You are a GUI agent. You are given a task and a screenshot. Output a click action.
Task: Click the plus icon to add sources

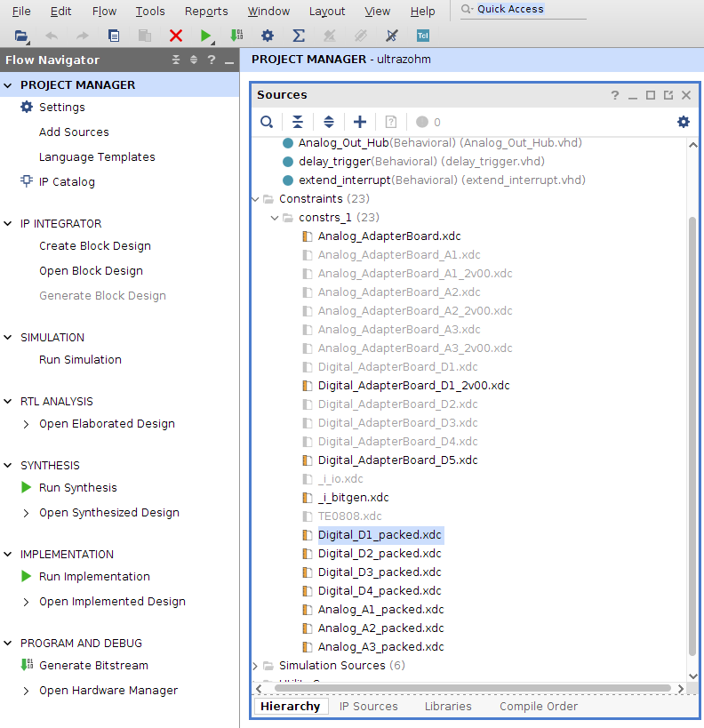click(x=360, y=122)
